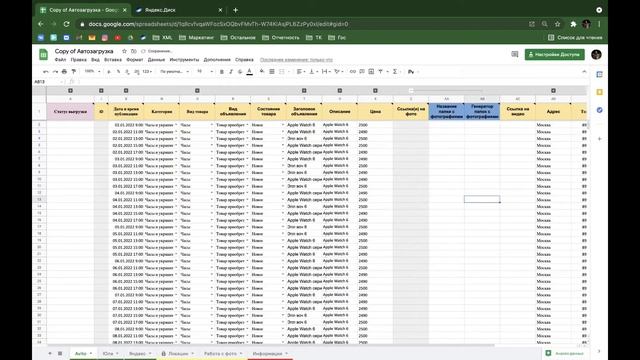Open the Файл menu

pyautogui.click(x=60, y=60)
